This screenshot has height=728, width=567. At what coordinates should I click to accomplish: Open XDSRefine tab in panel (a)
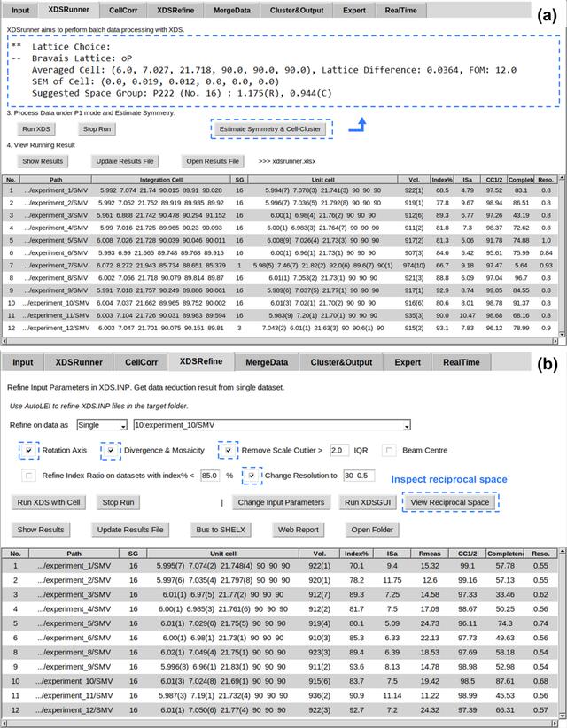point(175,11)
